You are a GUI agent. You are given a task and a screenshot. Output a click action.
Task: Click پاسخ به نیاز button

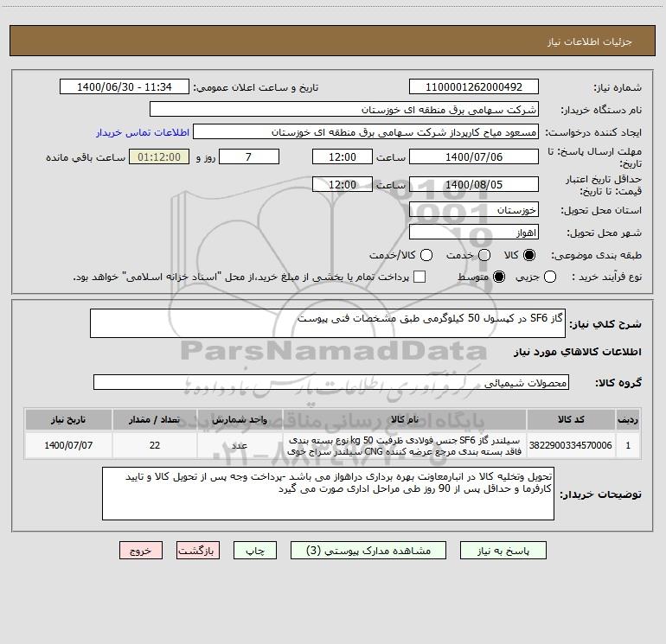point(503,550)
